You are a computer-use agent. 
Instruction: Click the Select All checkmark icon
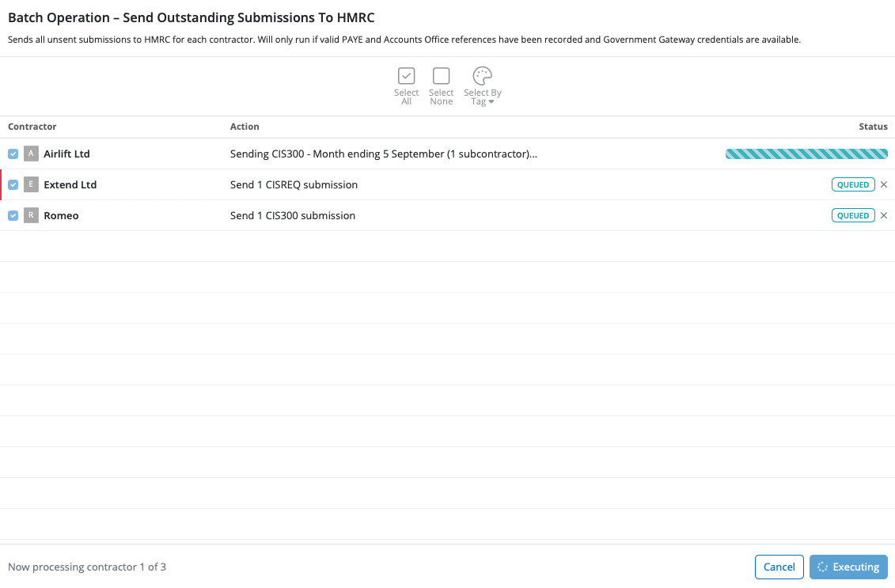pos(406,76)
